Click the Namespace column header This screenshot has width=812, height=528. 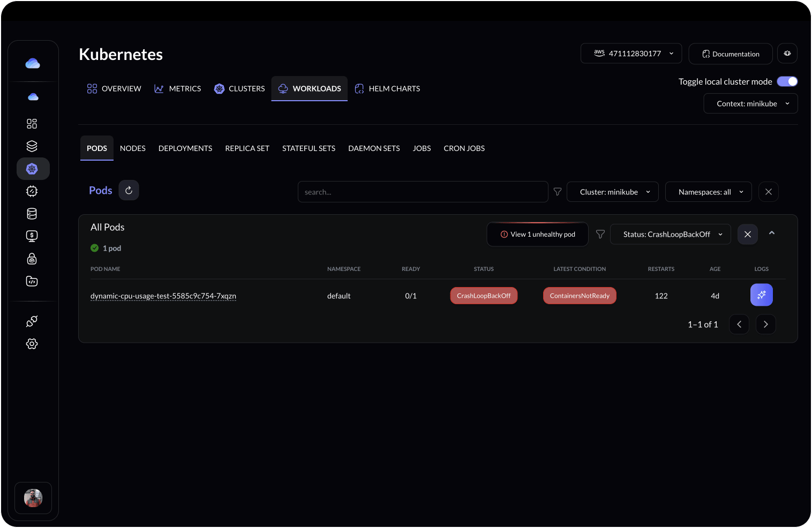tap(344, 269)
